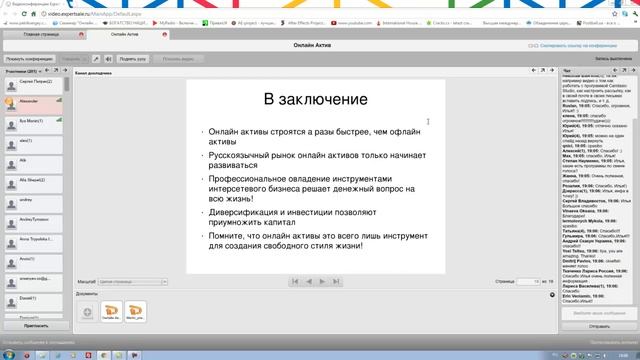Screen dimensions: 640x360
Task: Click Пригласить button
Action: click(x=36, y=326)
